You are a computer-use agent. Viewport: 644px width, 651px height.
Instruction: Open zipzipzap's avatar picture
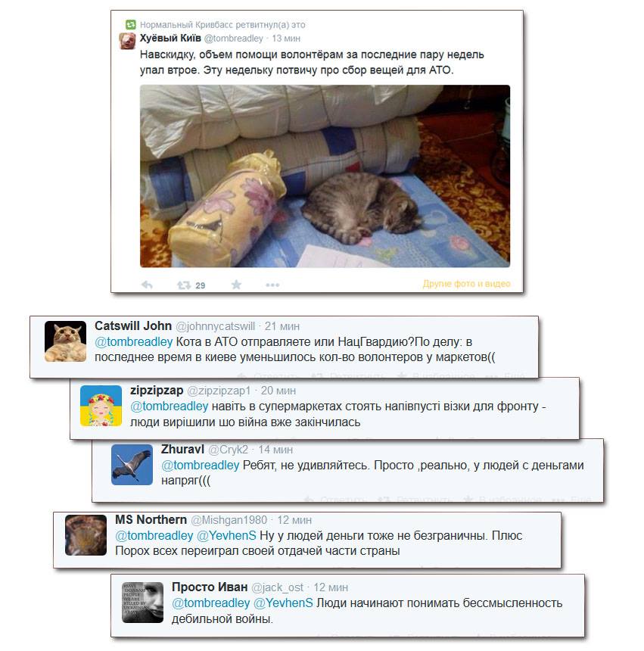click(101, 406)
